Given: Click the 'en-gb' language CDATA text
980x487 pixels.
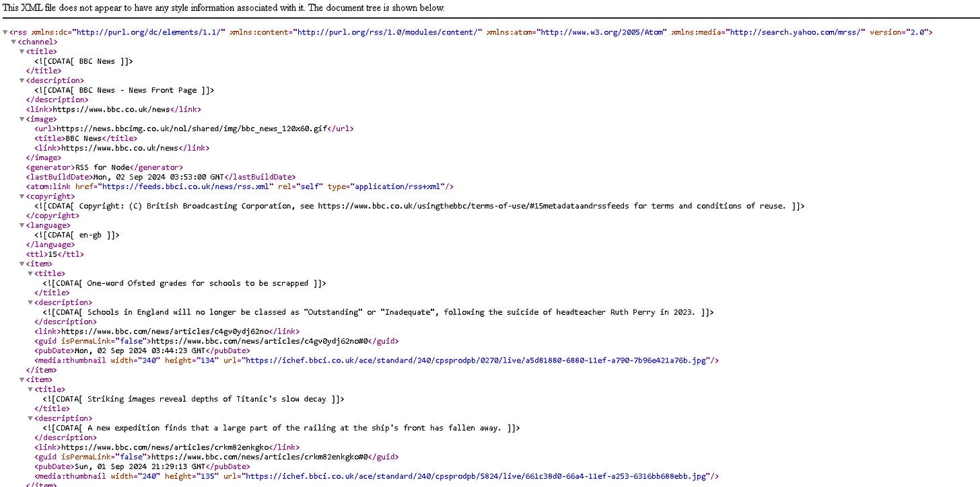Looking at the screenshot, I should point(77,235).
